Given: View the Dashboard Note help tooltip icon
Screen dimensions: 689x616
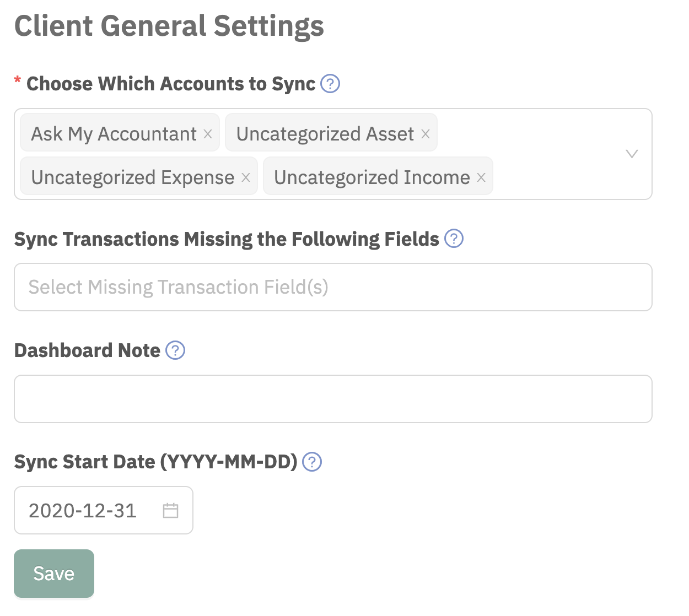Looking at the screenshot, I should point(175,350).
